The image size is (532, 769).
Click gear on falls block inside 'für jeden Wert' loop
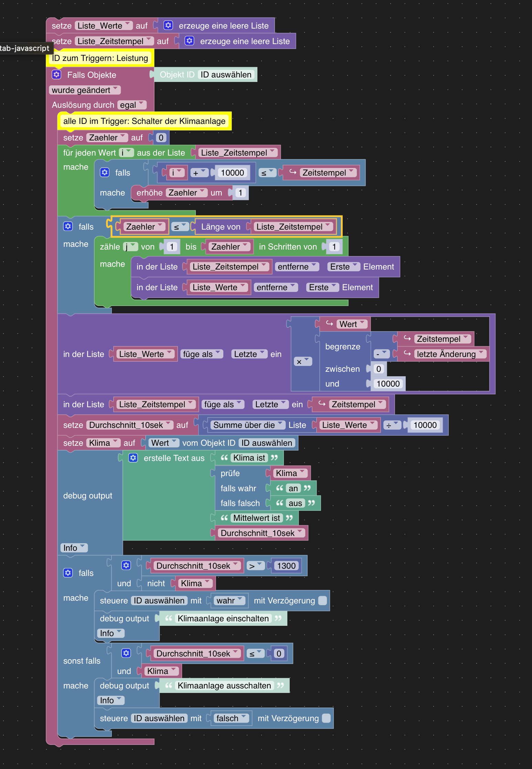click(x=105, y=172)
